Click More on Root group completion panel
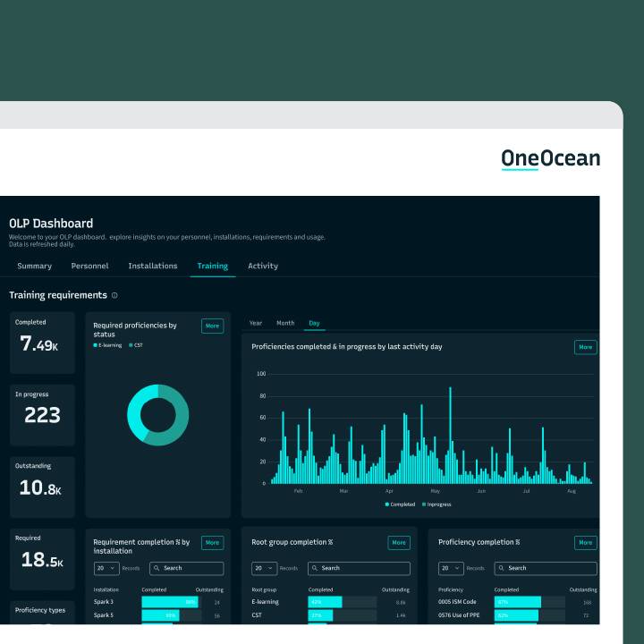 (399, 542)
